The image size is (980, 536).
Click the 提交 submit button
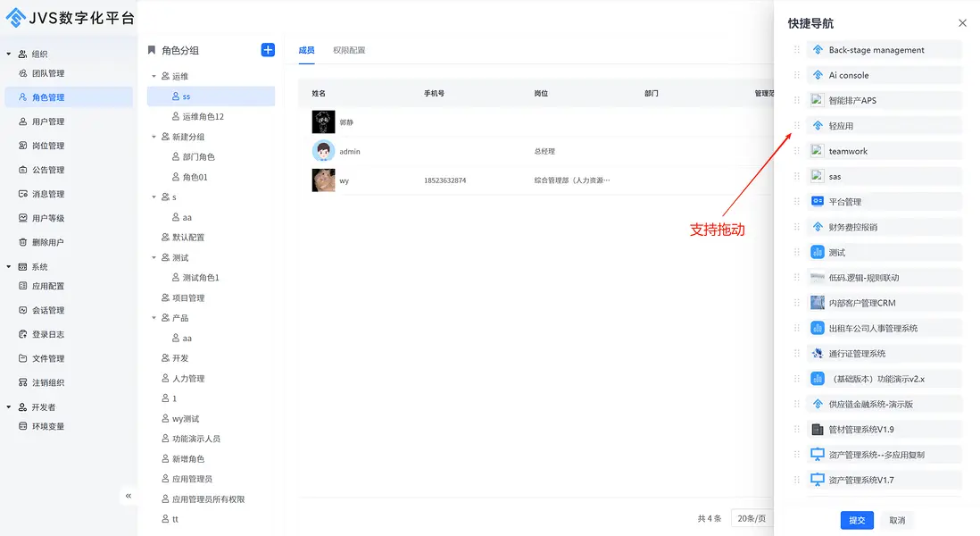[x=857, y=520]
